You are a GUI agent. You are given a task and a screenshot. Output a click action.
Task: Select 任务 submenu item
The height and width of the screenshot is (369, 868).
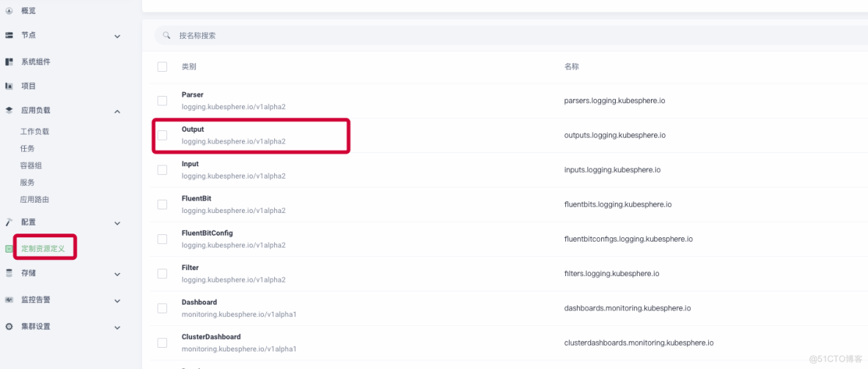27,149
